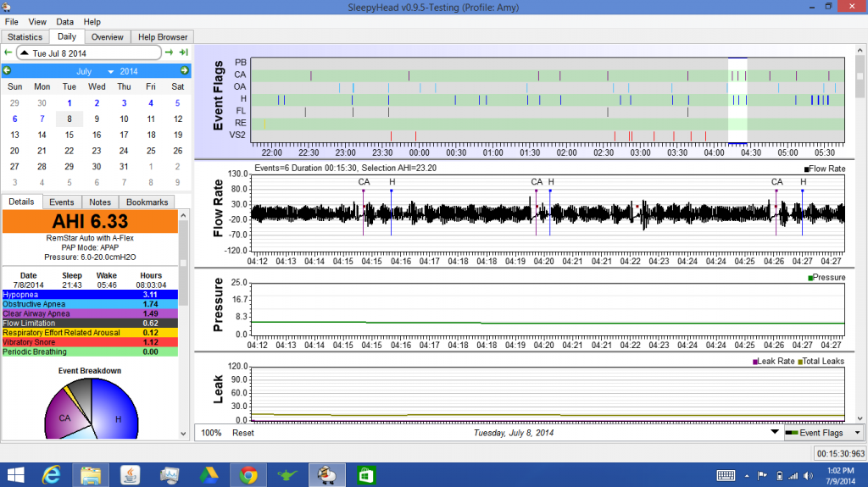Viewport: 868px width, 487px height.
Task: Open Google Chrome from taskbar
Action: 249,473
